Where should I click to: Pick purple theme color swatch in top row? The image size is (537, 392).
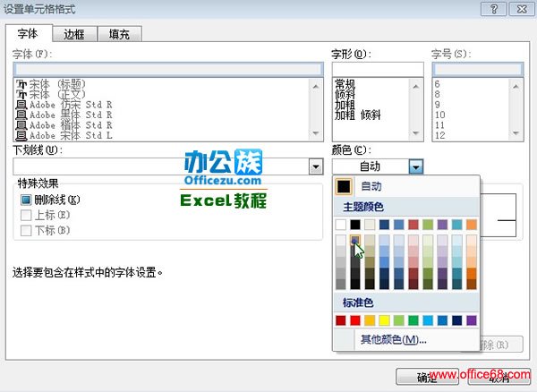tap(442, 225)
